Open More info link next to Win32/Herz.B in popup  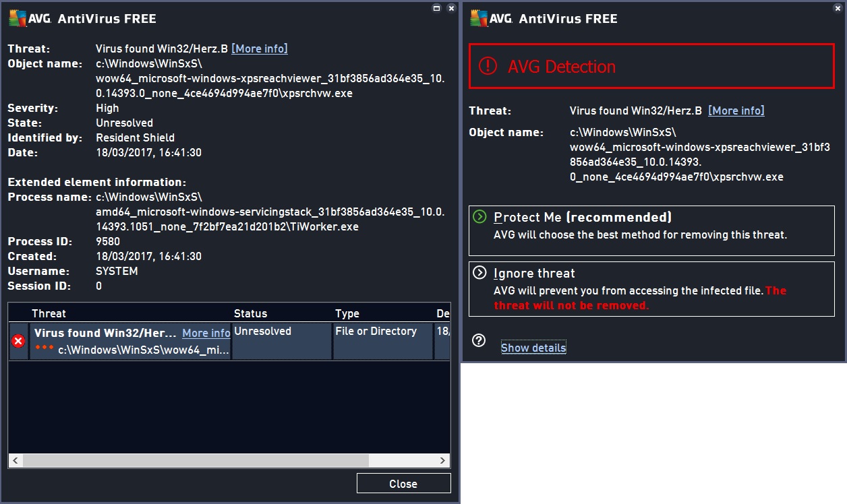736,111
